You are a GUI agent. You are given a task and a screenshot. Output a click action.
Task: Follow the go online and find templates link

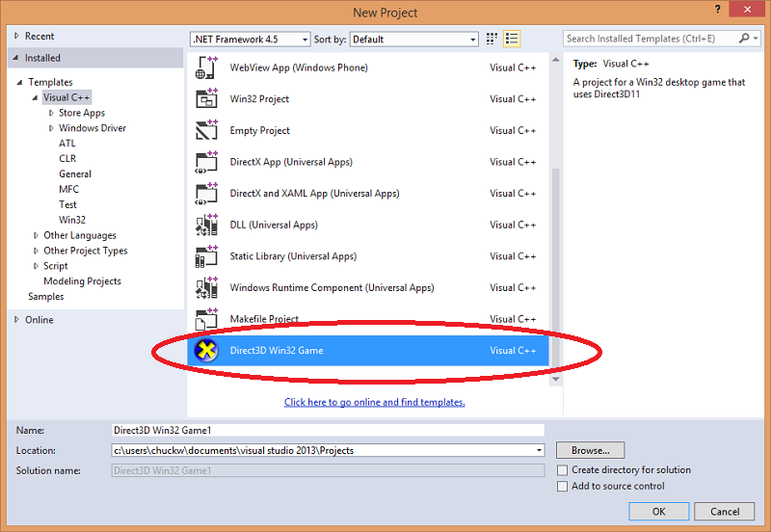pos(375,402)
